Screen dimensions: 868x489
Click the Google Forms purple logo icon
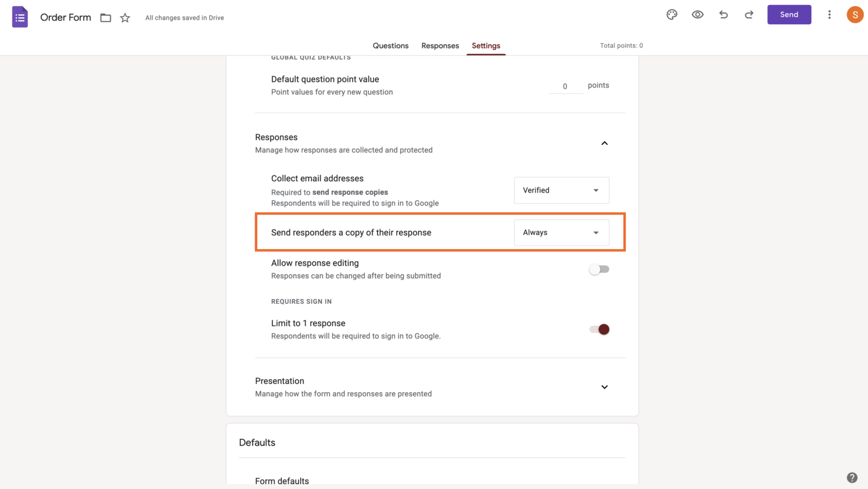click(20, 16)
